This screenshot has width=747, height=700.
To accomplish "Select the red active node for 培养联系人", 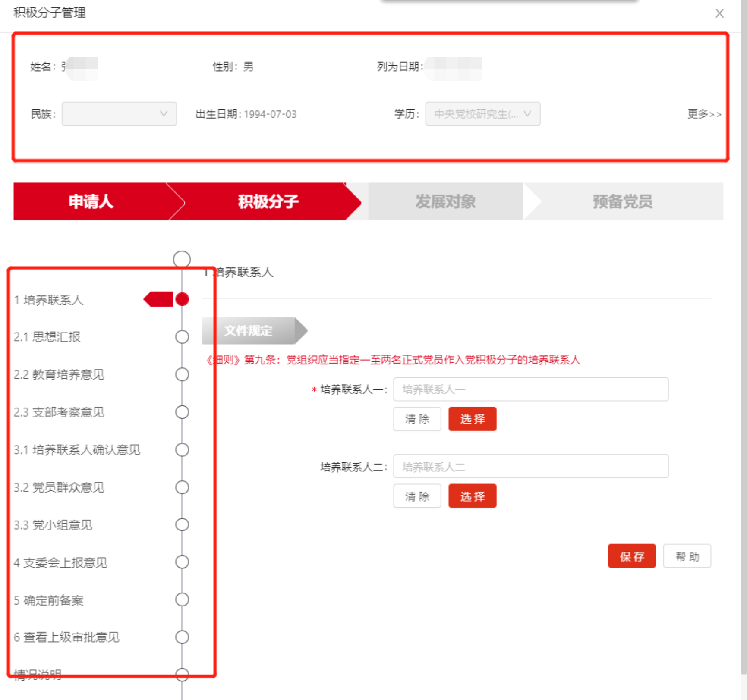I will click(182, 299).
